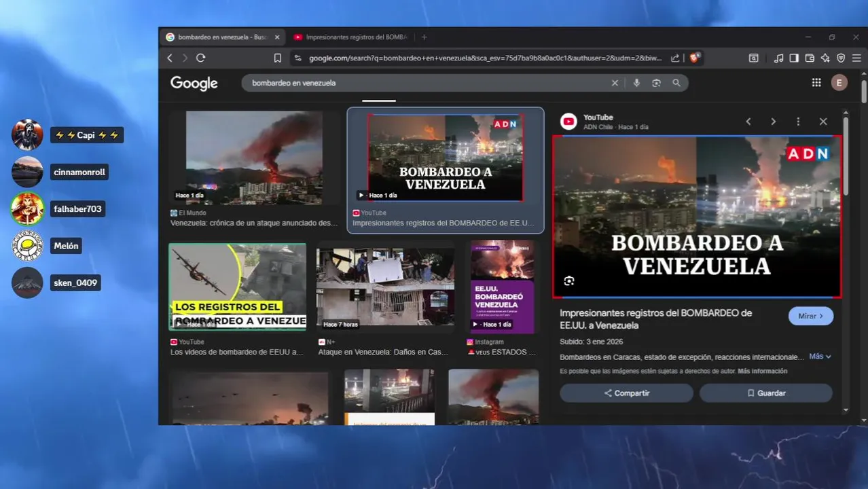Screen dimensions: 868x489
Task: Close the image preview panel
Action: (823, 122)
